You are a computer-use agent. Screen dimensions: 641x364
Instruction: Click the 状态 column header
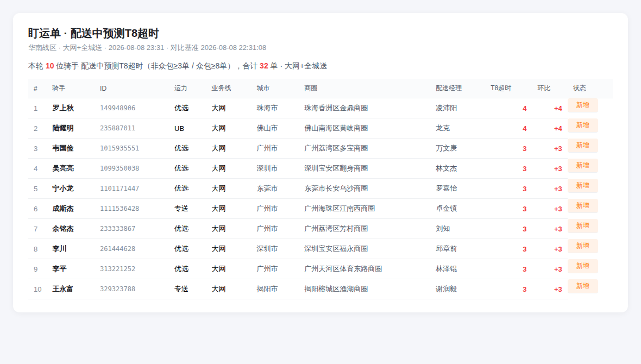[x=579, y=89]
